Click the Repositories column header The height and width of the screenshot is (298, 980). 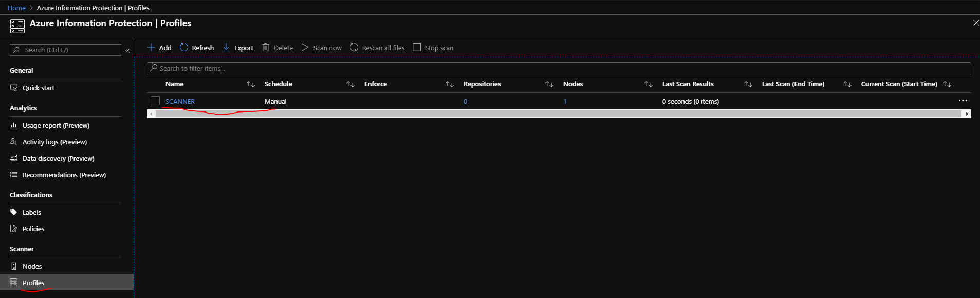pos(482,84)
